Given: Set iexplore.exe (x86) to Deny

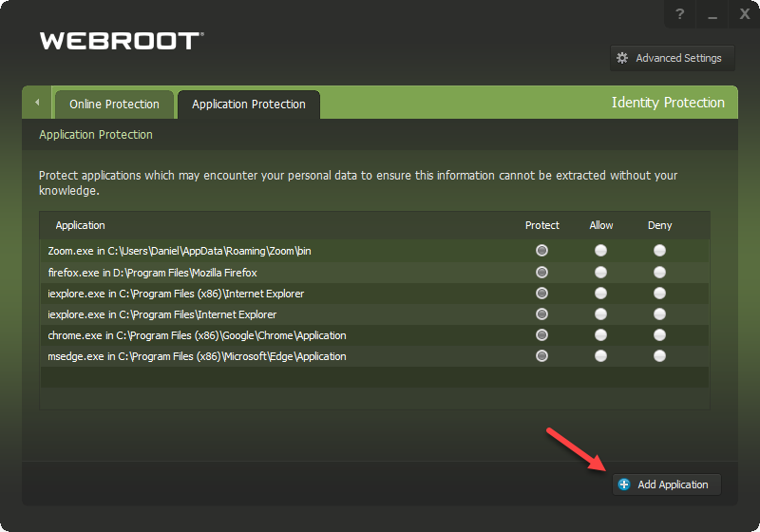Looking at the screenshot, I should coord(659,294).
